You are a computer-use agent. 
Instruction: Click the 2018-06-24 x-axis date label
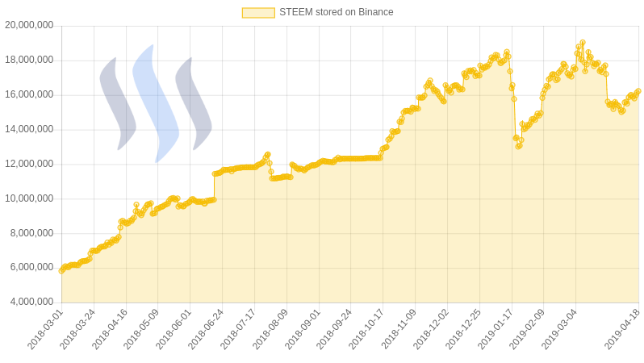coord(206,329)
